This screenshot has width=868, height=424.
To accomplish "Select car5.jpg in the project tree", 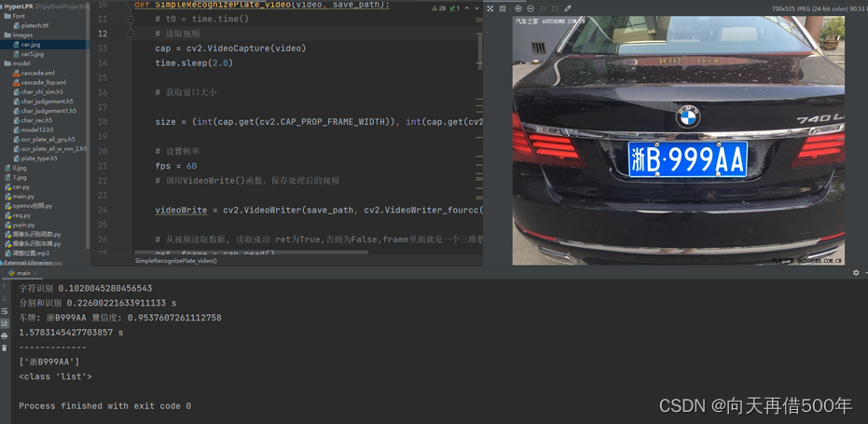I will [x=29, y=54].
